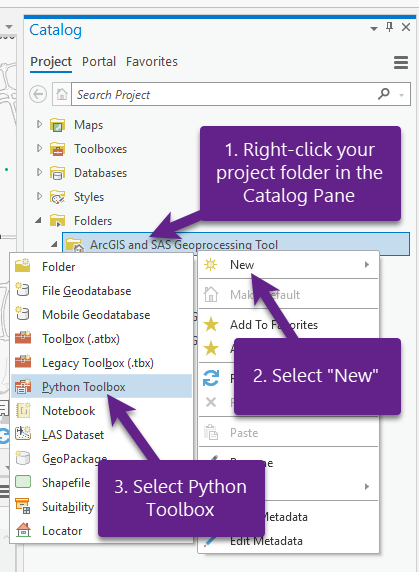Viewport: 419px width, 572px height.
Task: Select Mobile Geodatabase from the submenu
Action: point(101,314)
